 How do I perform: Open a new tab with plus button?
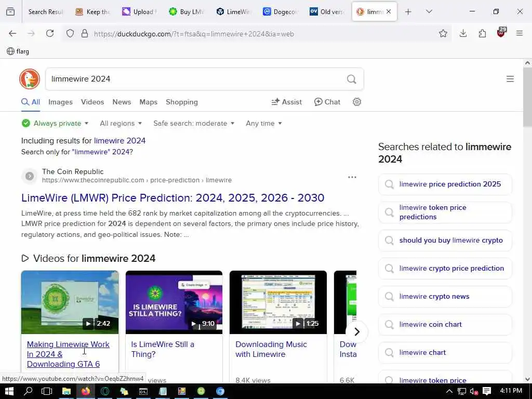pos(408,12)
